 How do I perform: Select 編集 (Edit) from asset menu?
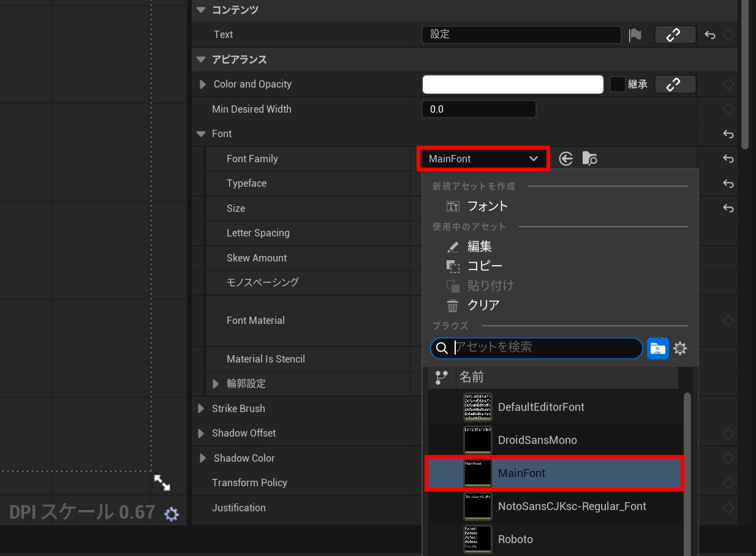tap(479, 247)
